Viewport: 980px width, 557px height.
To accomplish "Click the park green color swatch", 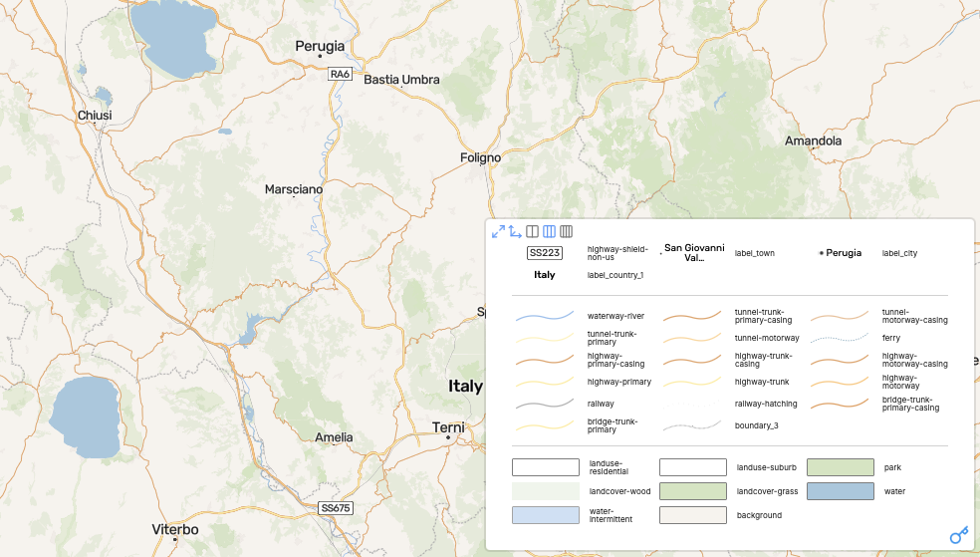I will pos(841,467).
